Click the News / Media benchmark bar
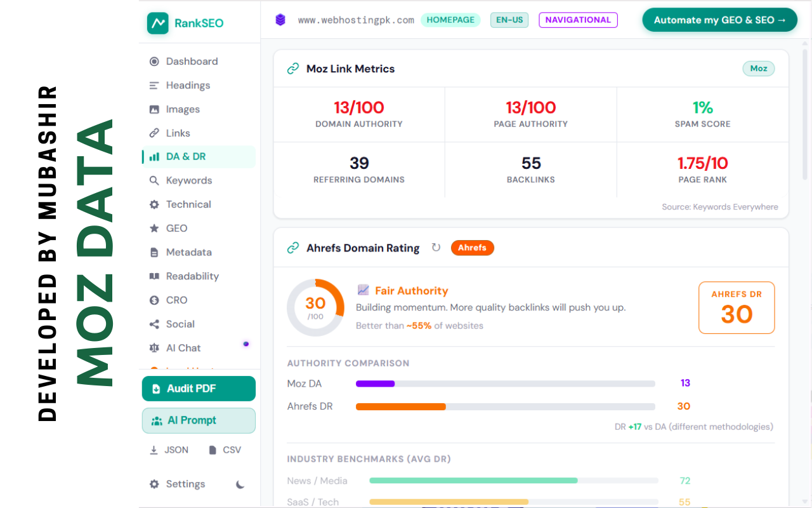The width and height of the screenshot is (812, 508). pos(473,481)
